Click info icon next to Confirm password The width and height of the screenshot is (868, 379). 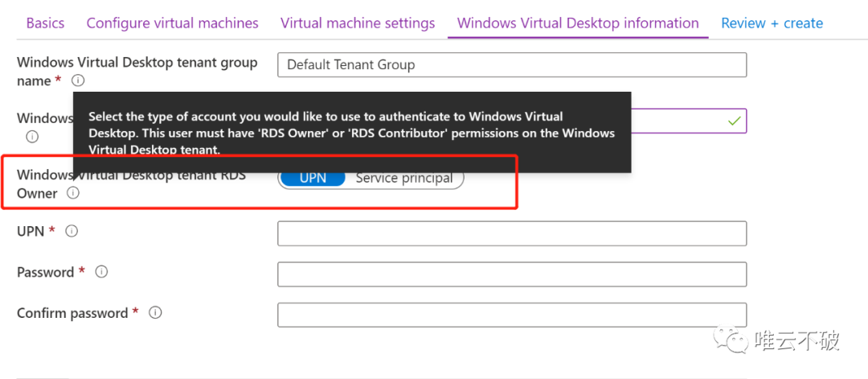click(156, 313)
